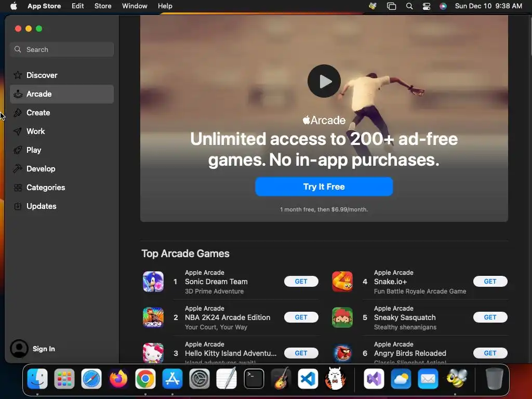Click the bee icon in the menu bar
532x399 pixels.
pos(373,6)
